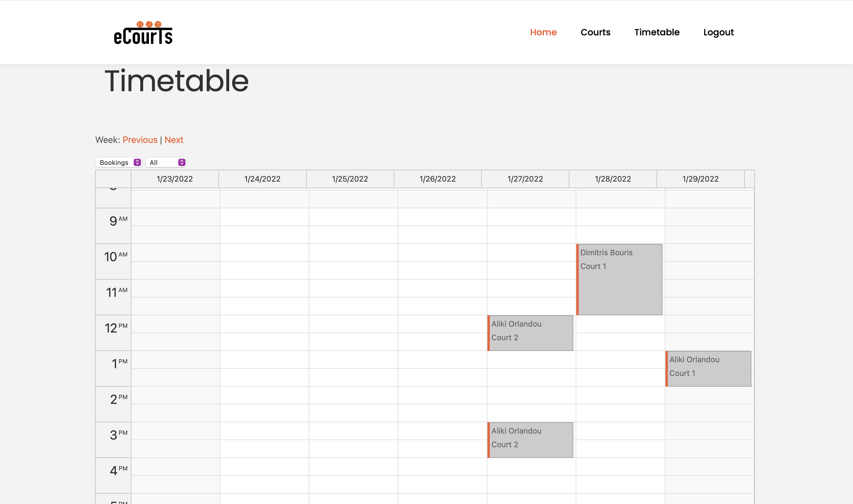Click the 1/27/2022 date header
This screenshot has width=853, height=504.
tap(525, 179)
